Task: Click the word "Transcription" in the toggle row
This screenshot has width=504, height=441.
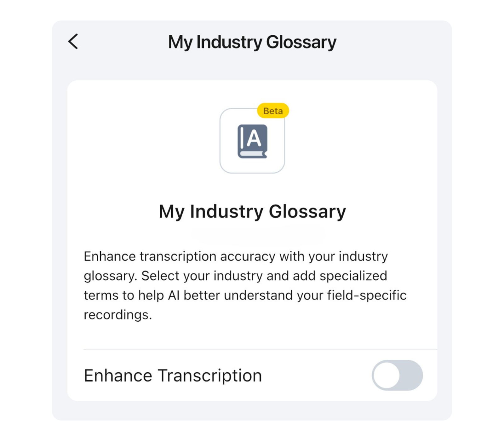Action: pyautogui.click(x=210, y=375)
